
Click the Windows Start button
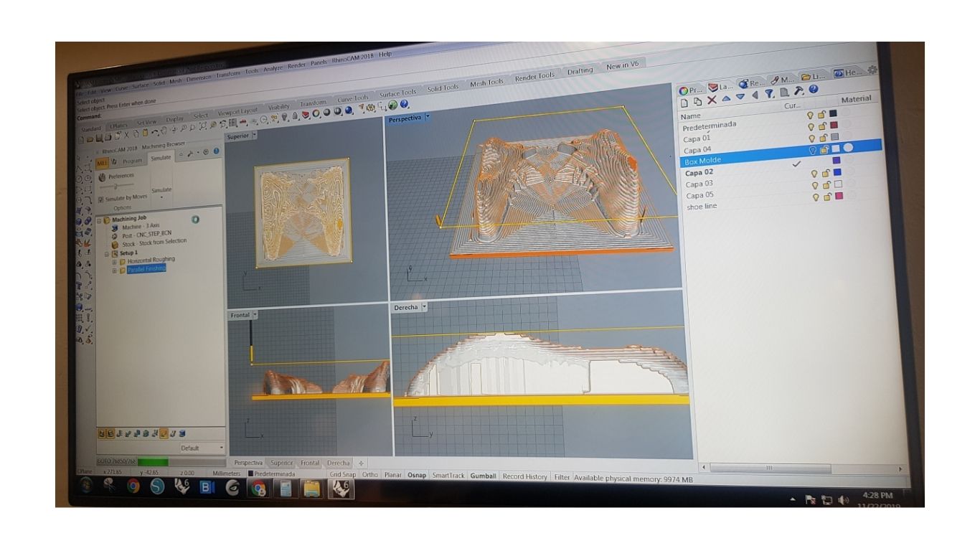(x=85, y=486)
